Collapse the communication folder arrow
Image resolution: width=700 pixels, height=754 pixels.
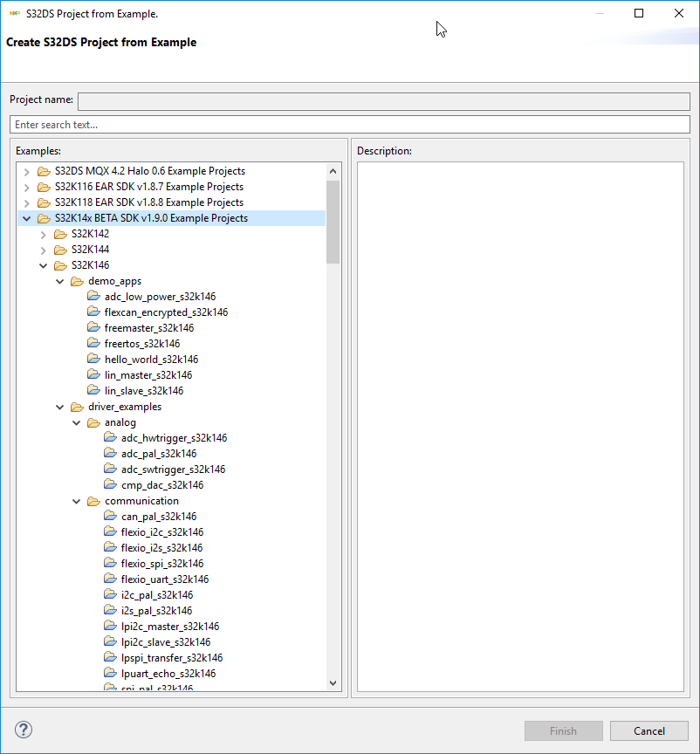[77, 502]
